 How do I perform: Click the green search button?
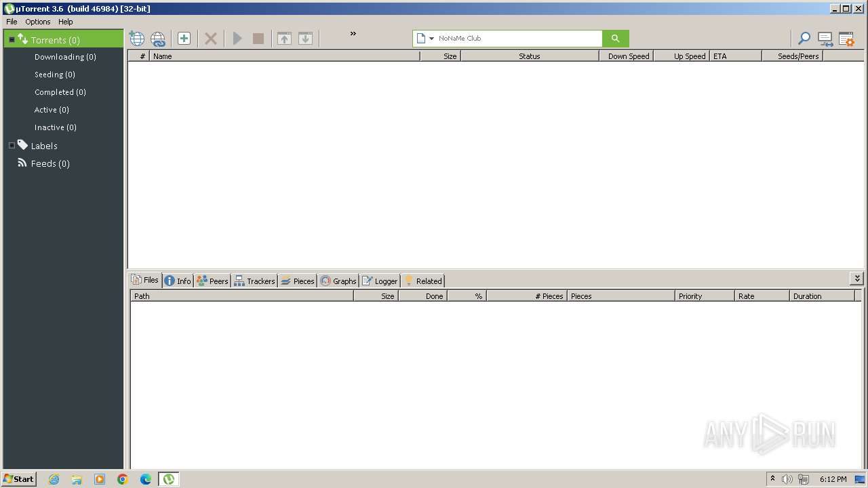click(x=616, y=39)
